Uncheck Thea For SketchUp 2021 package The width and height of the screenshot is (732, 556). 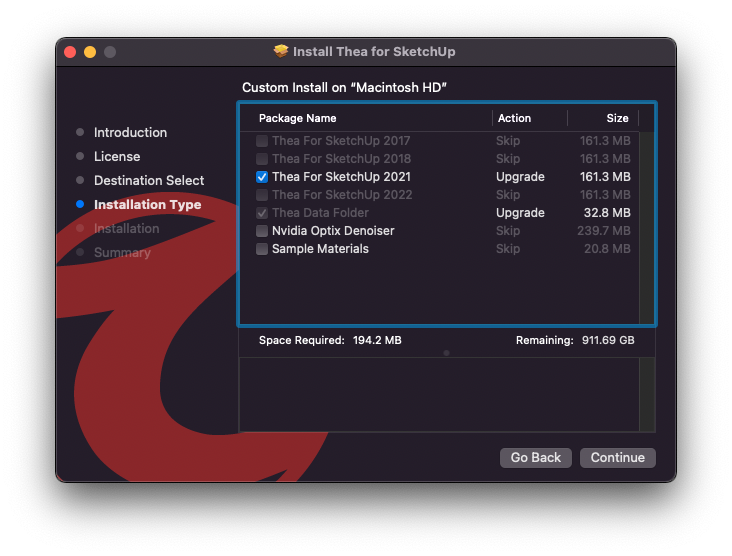tap(262, 177)
